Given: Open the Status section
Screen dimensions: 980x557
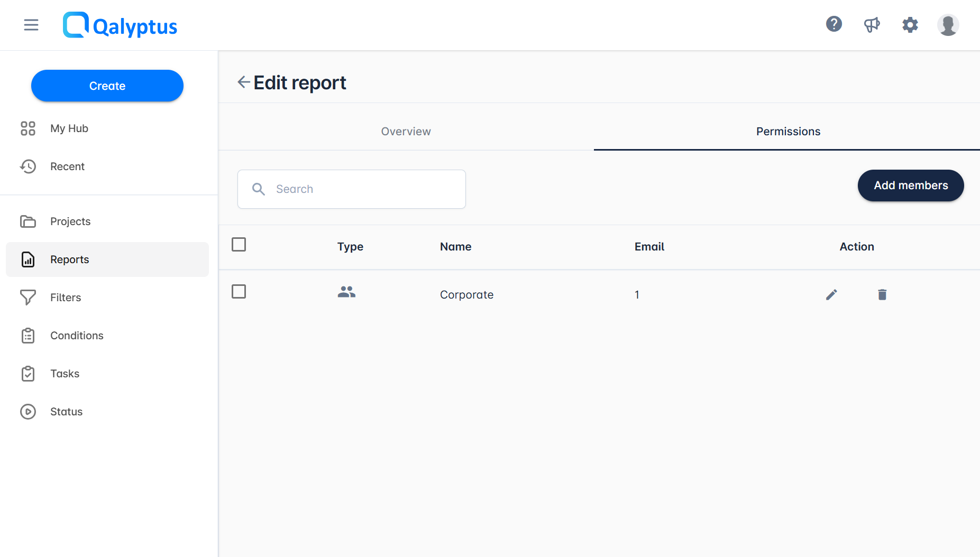Looking at the screenshot, I should (66, 412).
